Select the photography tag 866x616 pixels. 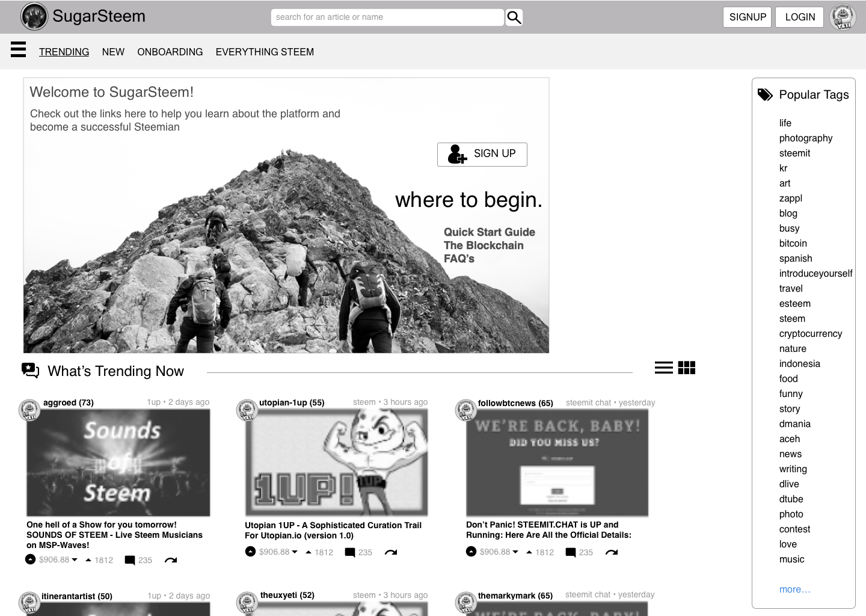pyautogui.click(x=806, y=138)
